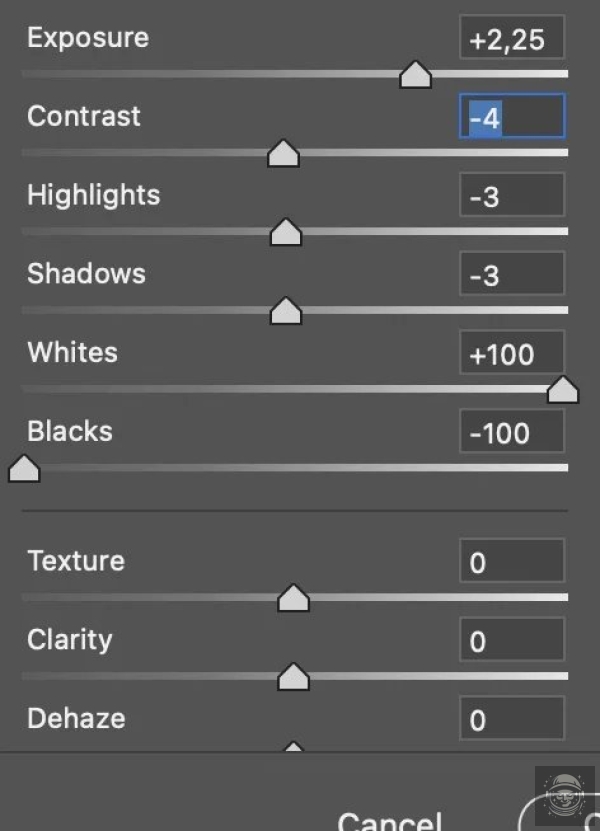Click the Contrast slider handle
The width and height of the screenshot is (600, 831).
click(284, 154)
